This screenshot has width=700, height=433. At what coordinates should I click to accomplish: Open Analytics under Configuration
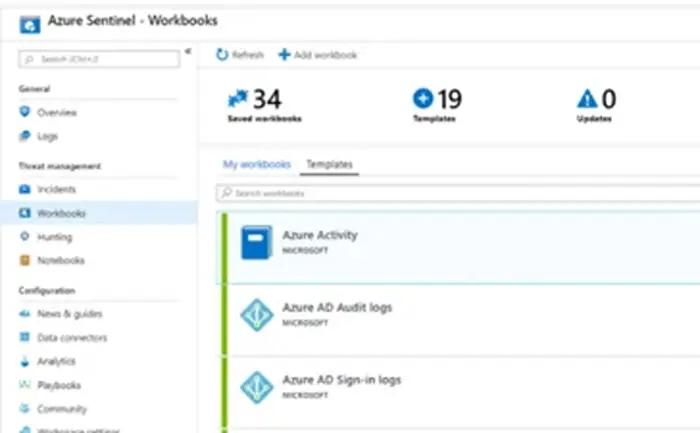(x=56, y=361)
